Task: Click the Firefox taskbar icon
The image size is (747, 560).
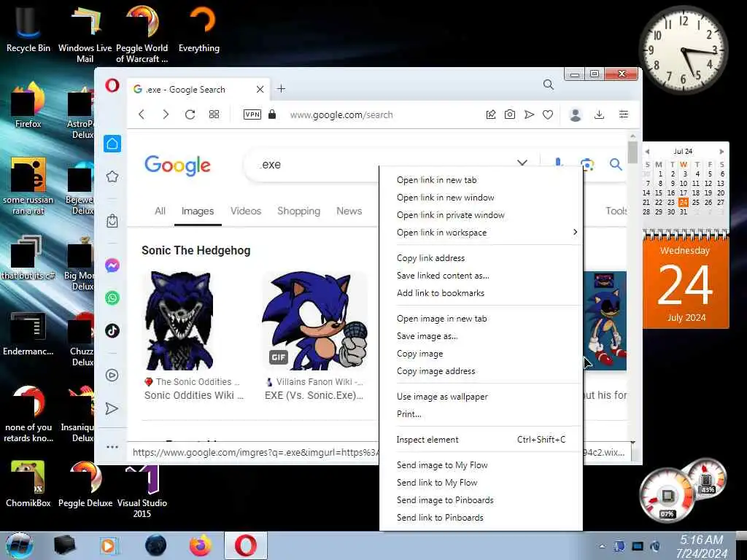Action: tap(200, 545)
